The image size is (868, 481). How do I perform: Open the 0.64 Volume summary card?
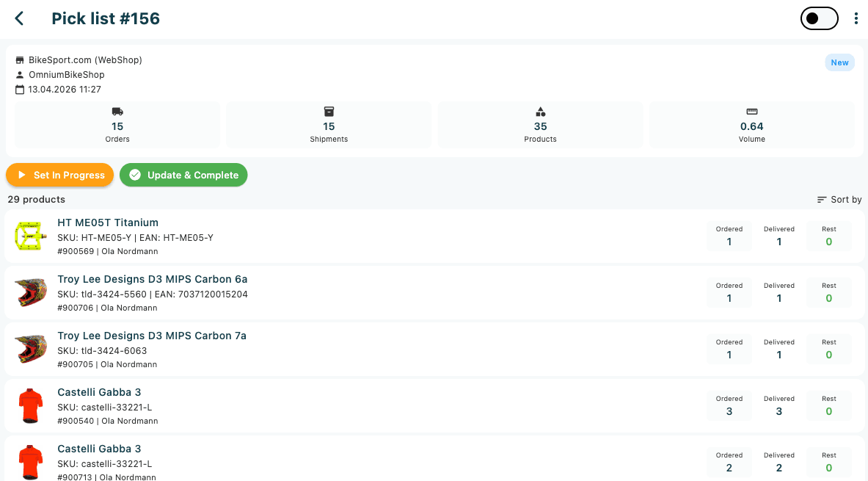(x=752, y=125)
